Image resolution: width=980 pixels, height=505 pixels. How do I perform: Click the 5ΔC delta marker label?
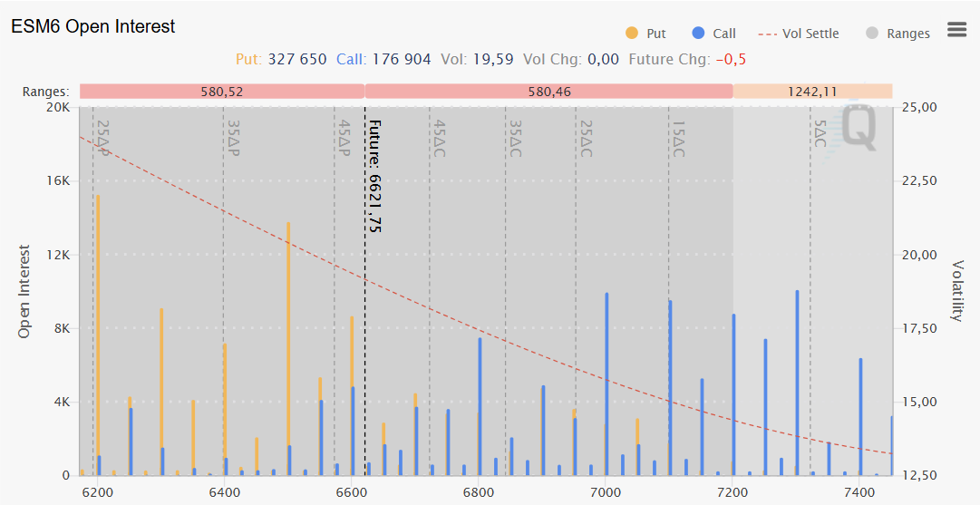tap(820, 133)
